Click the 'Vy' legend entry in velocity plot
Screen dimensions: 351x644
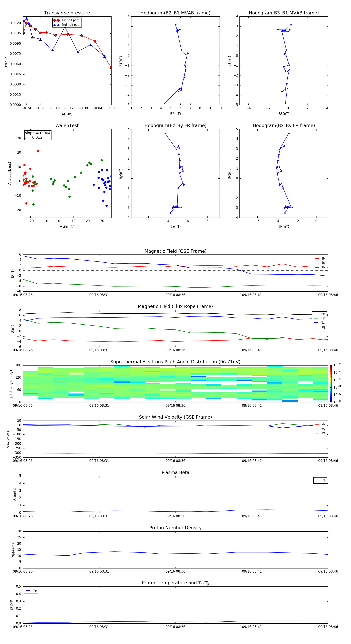(x=320, y=429)
